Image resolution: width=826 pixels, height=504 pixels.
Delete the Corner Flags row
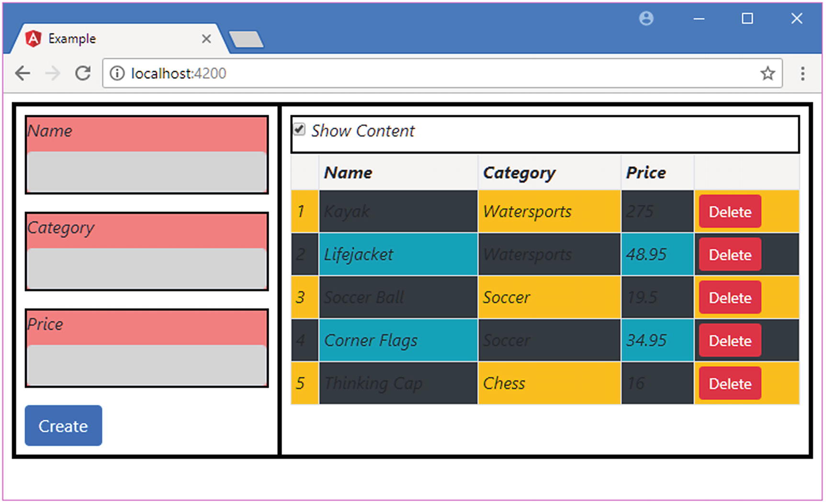click(x=730, y=341)
